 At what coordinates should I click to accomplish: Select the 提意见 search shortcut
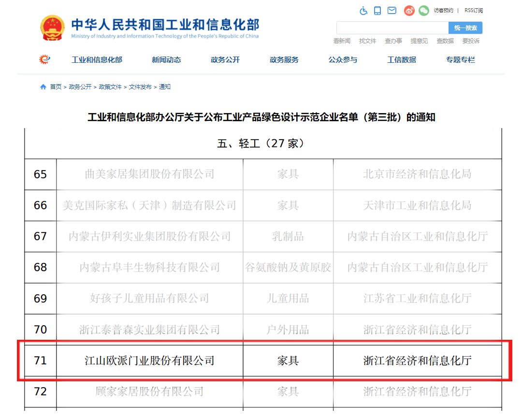pos(419,41)
